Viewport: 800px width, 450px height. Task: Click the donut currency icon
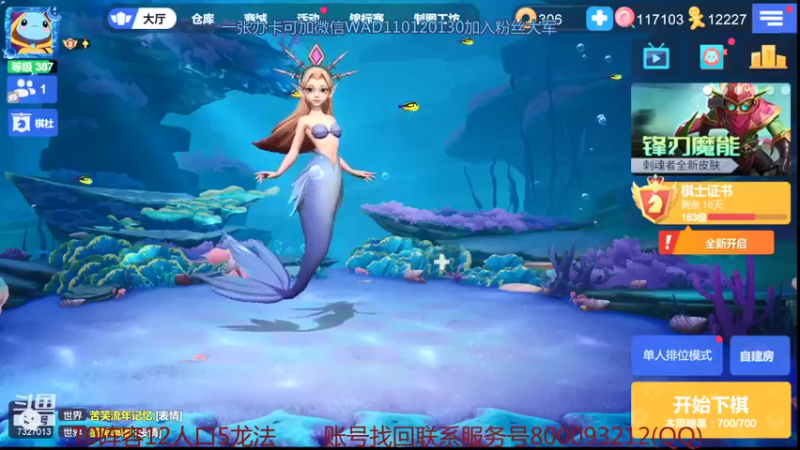pyautogui.click(x=526, y=18)
